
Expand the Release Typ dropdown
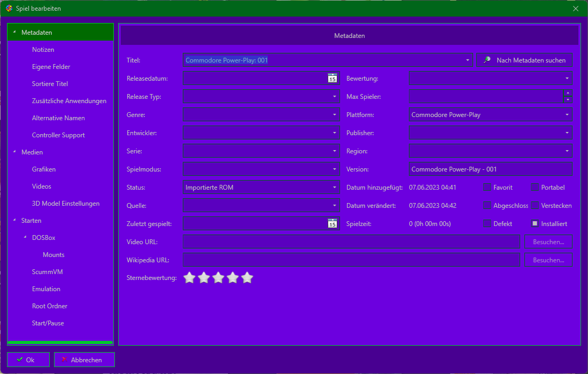click(335, 97)
